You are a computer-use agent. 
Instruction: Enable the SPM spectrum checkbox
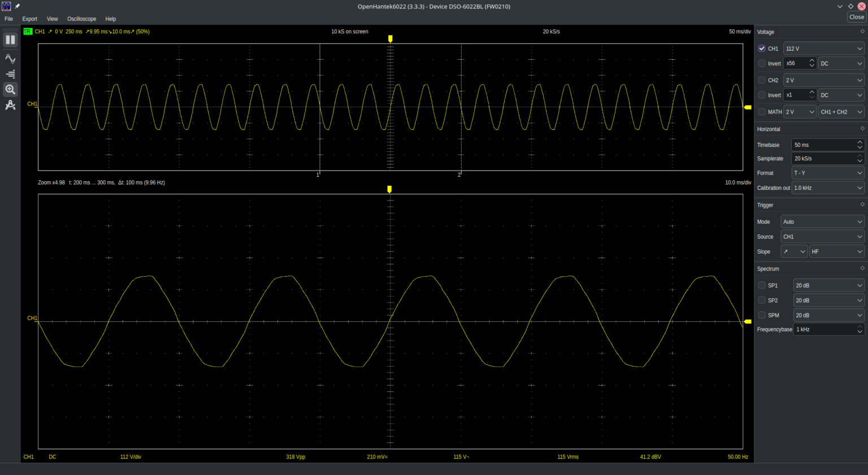pyautogui.click(x=762, y=315)
